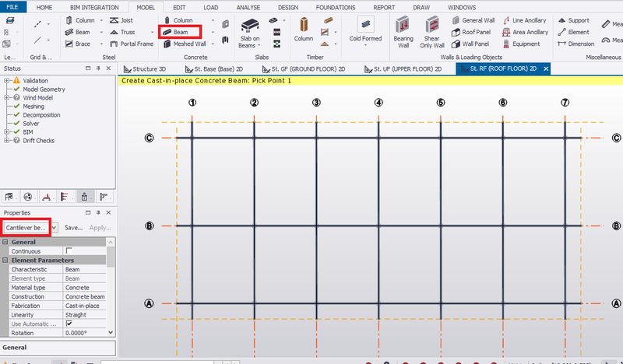This screenshot has width=623, height=364.
Task: Select the Steel Beam tool
Action: [78, 32]
